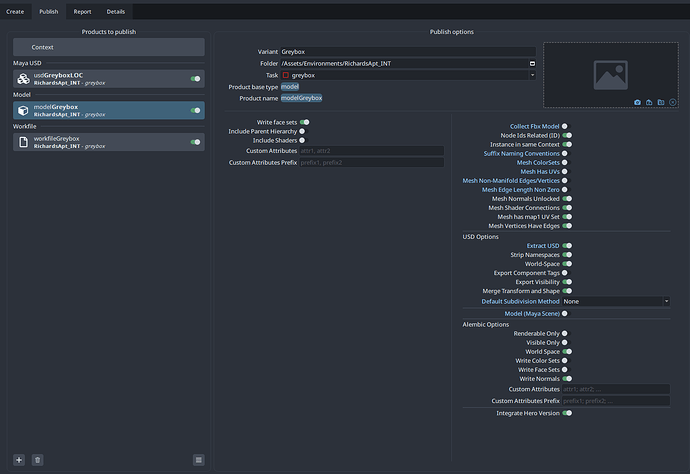Disable the workfileGreybox product toggle
The height and width of the screenshot is (474, 690).
tap(195, 142)
